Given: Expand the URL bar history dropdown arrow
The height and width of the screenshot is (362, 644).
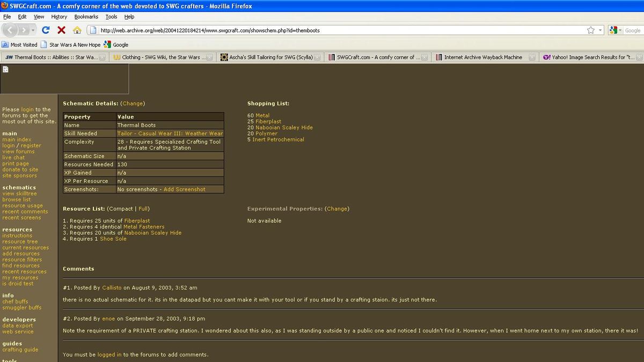Looking at the screenshot, I should (x=601, y=31).
